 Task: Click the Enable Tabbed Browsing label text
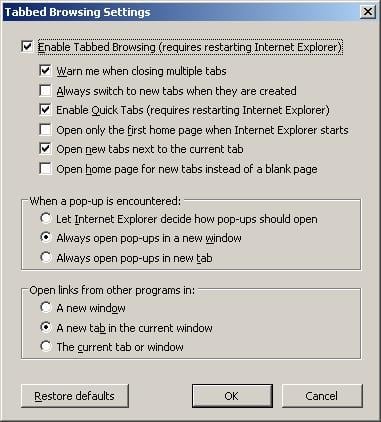click(x=190, y=47)
